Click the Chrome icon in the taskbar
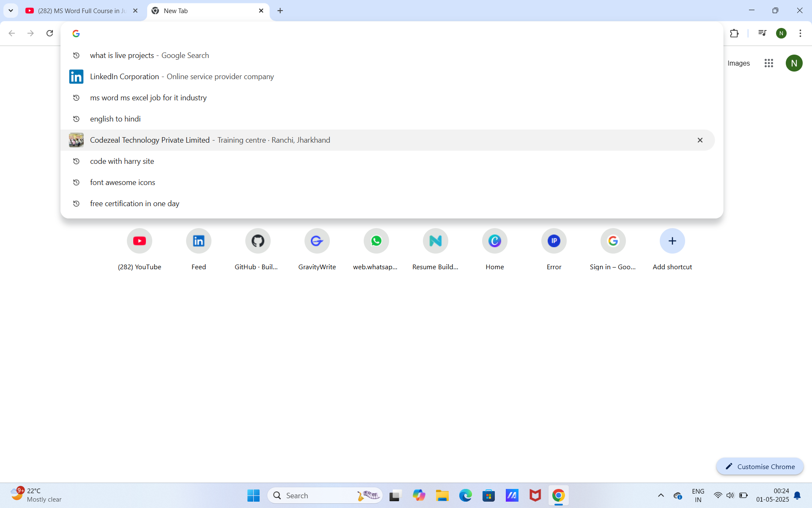 click(558, 495)
